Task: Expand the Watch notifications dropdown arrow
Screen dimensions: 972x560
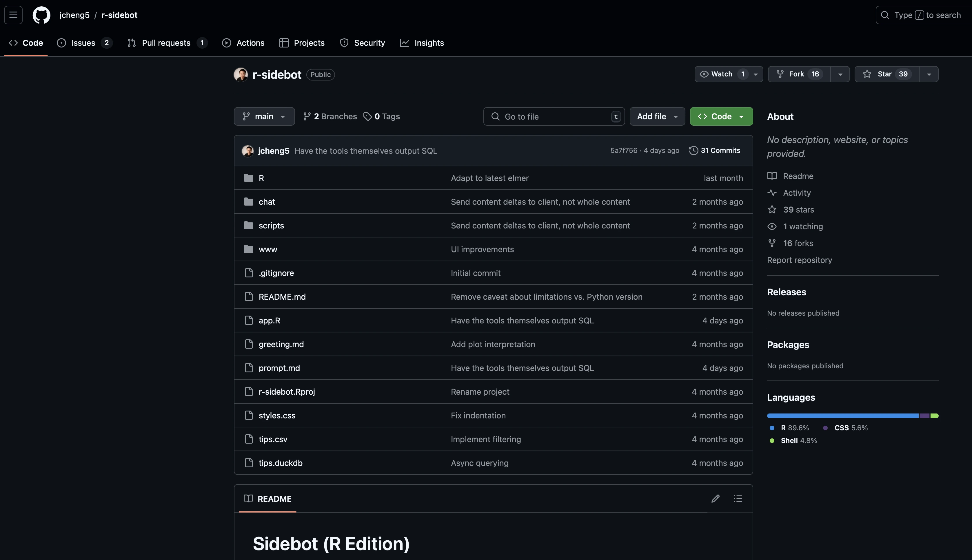Action: (756, 74)
